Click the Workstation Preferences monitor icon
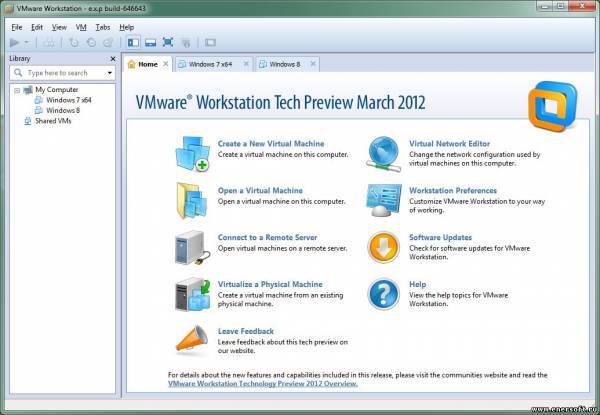This screenshot has width=600, height=415. 383,200
